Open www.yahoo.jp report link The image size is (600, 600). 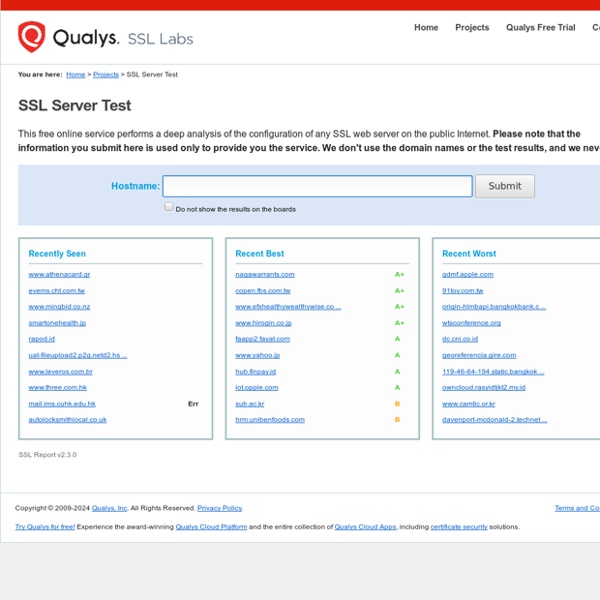(x=258, y=355)
